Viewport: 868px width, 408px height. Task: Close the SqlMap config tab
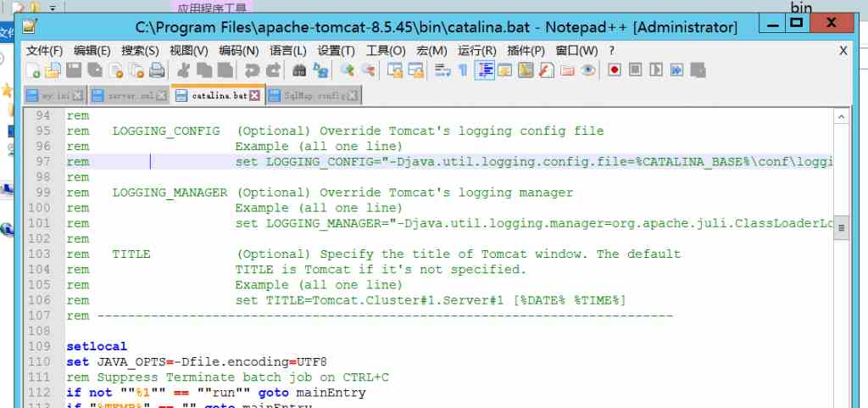(353, 96)
